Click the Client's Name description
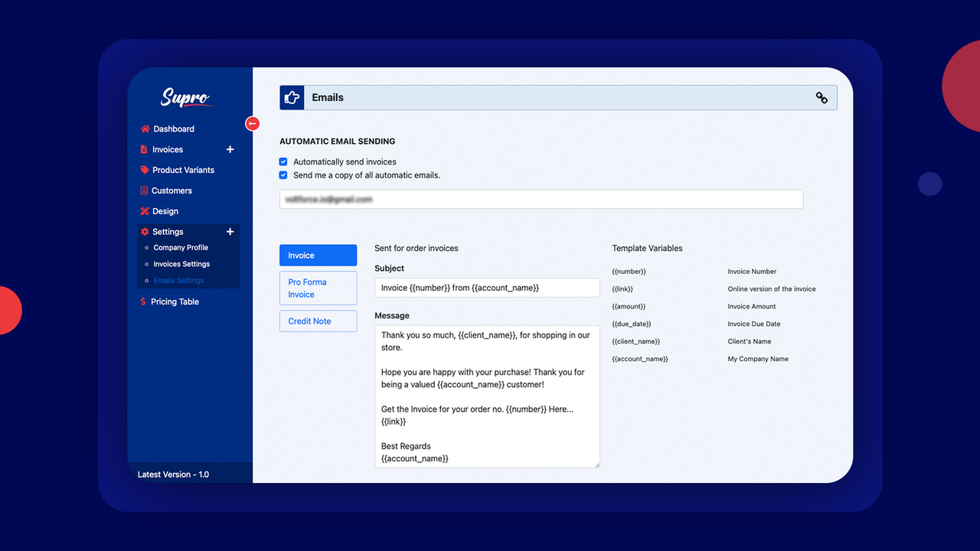 (x=750, y=341)
